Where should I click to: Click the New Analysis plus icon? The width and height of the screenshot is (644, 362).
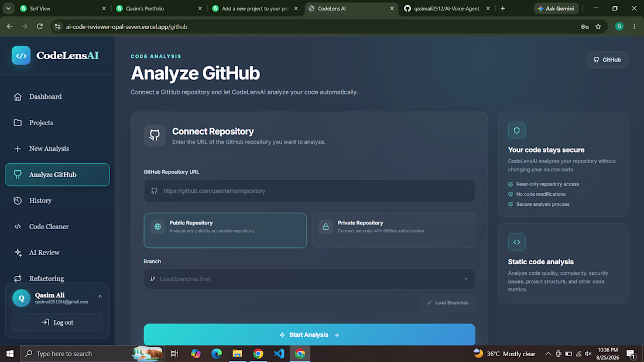pyautogui.click(x=18, y=149)
